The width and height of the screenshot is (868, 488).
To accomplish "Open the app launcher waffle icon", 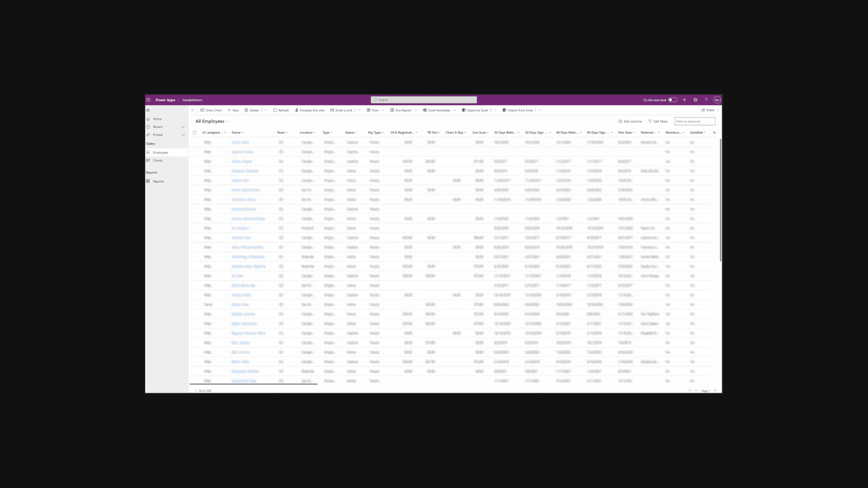I will tap(148, 100).
